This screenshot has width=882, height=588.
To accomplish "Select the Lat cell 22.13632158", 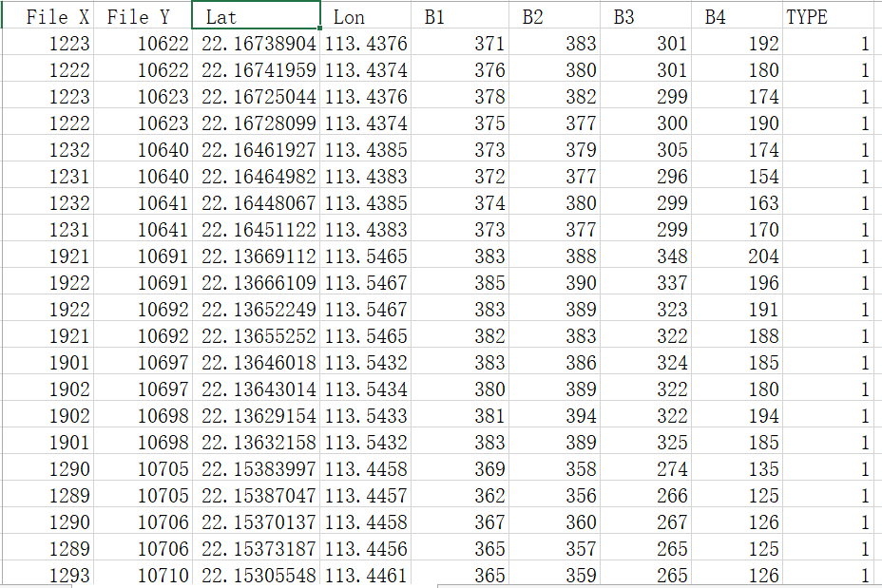I will pyautogui.click(x=256, y=442).
